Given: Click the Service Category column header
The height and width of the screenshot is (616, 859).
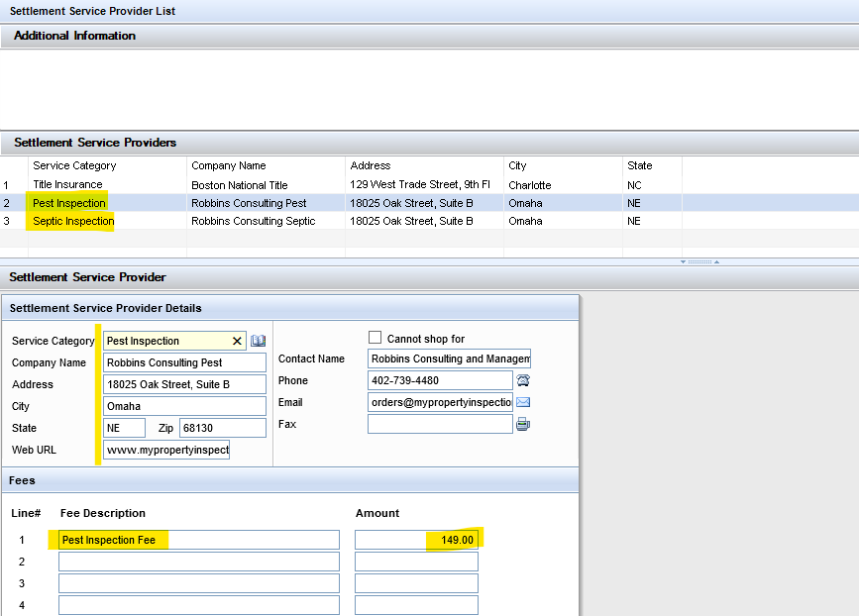Looking at the screenshot, I should pyautogui.click(x=74, y=165).
